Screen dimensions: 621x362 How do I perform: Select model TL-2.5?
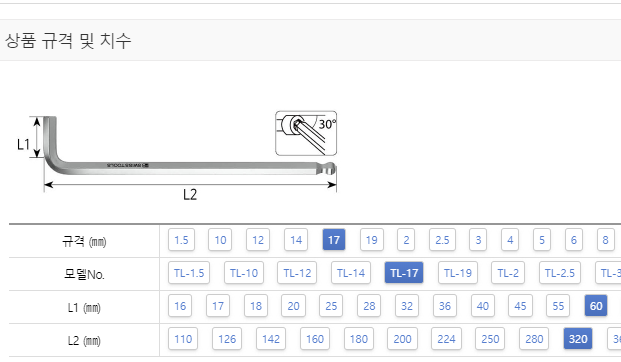pos(560,272)
